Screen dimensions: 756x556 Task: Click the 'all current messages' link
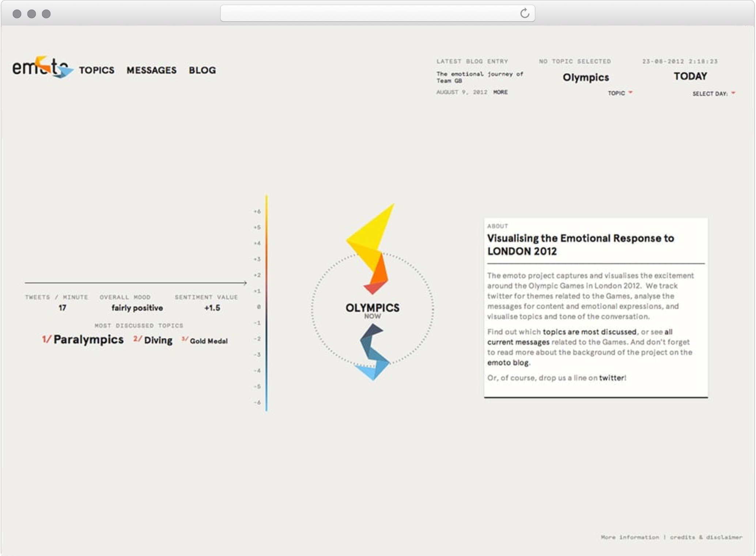click(x=579, y=337)
